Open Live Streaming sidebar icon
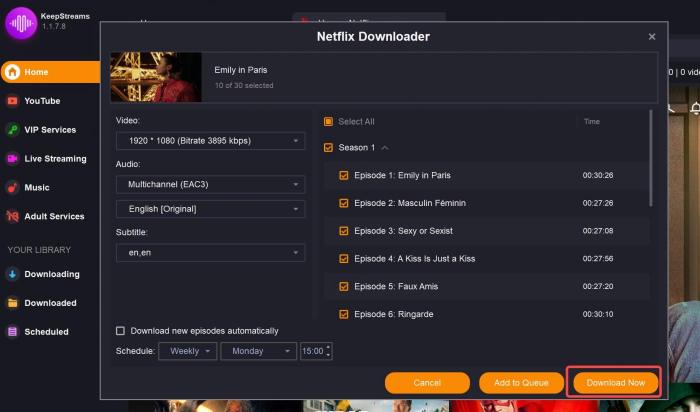Image resolution: width=700 pixels, height=412 pixels. pyautogui.click(x=13, y=158)
